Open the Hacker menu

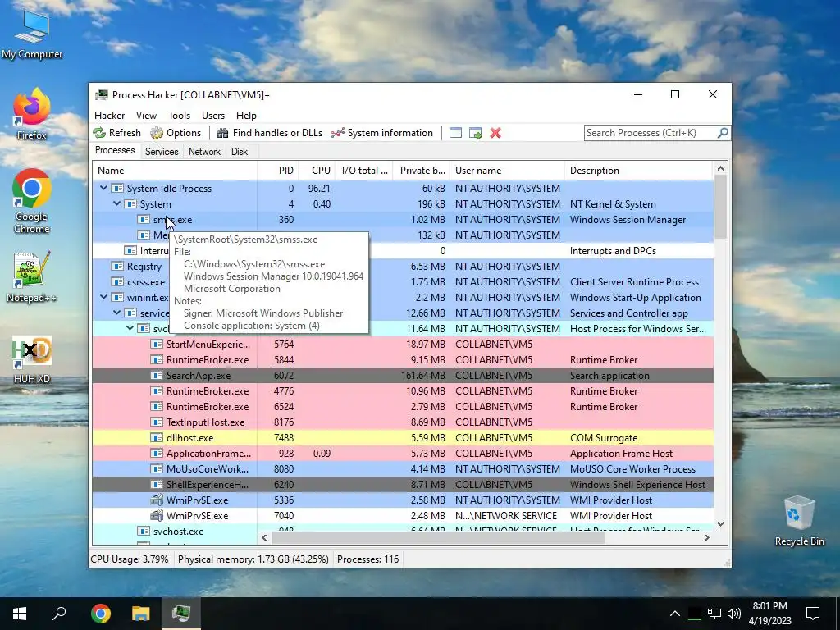coord(109,115)
